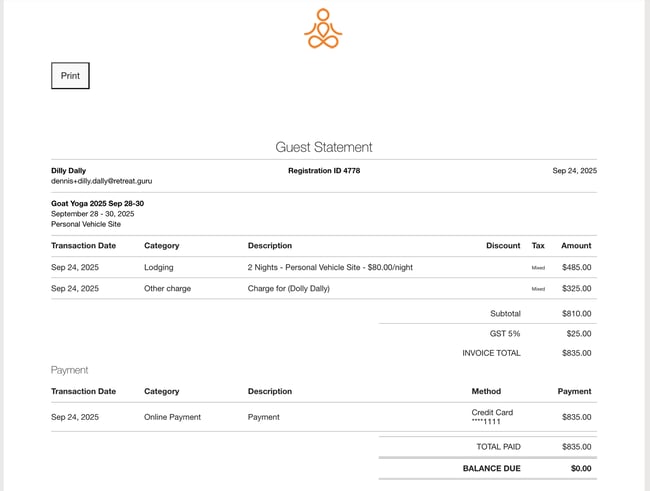Click the $485.00 lodging amount
This screenshot has height=491, width=650.
(x=576, y=267)
